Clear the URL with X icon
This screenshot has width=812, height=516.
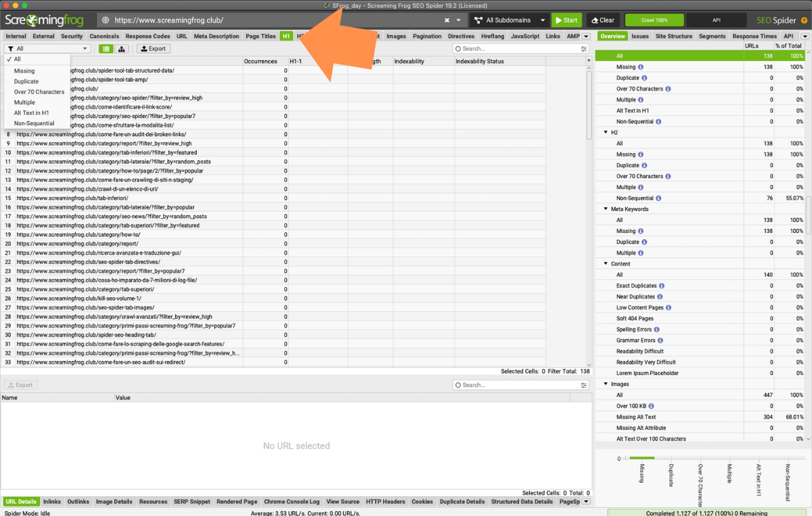click(x=447, y=20)
